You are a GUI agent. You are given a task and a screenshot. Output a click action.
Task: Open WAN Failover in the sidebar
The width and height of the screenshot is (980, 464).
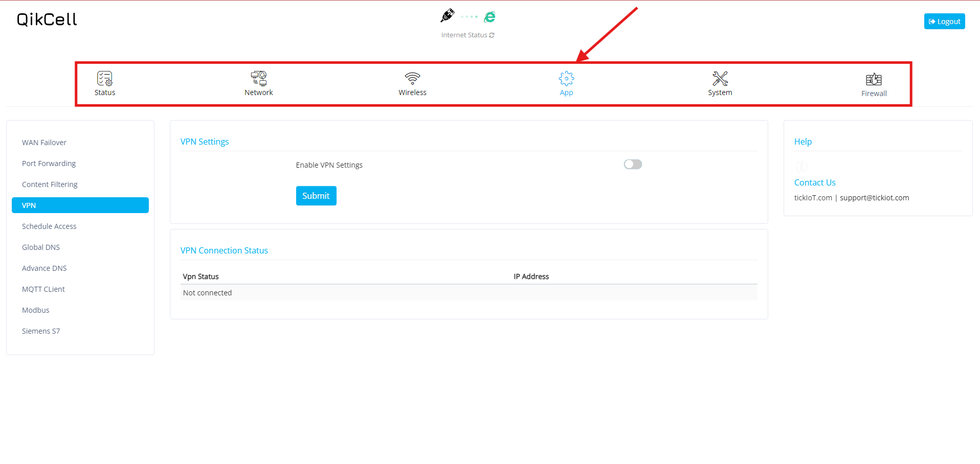click(x=80, y=143)
